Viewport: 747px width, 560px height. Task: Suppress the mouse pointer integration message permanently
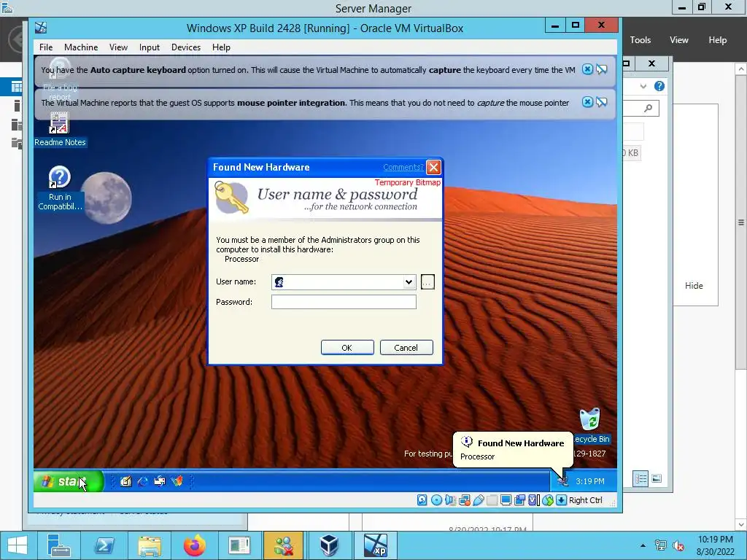tap(602, 102)
